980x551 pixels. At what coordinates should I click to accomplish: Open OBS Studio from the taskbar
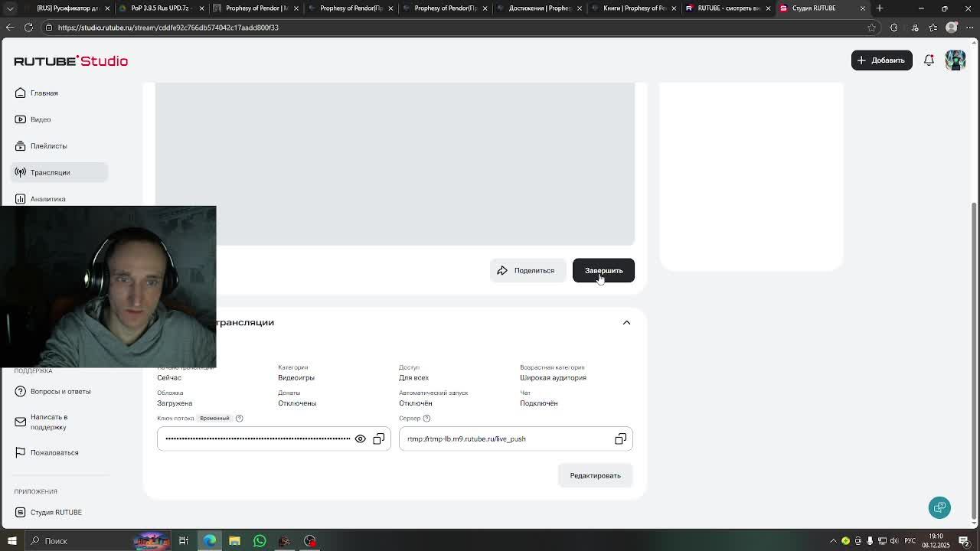click(x=310, y=541)
